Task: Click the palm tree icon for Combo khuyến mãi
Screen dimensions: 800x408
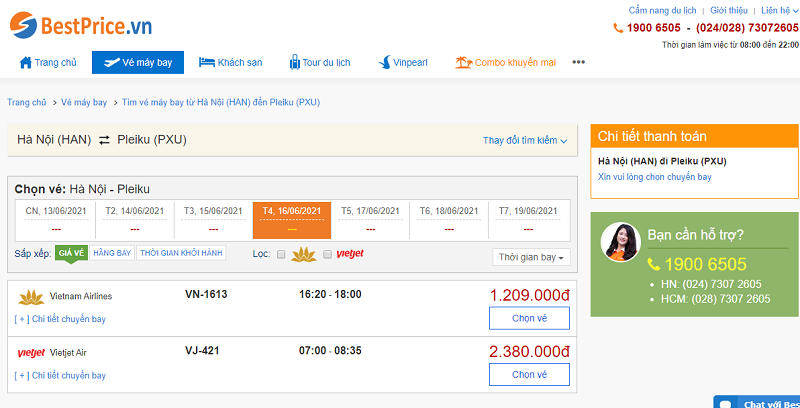Action: pos(463,63)
